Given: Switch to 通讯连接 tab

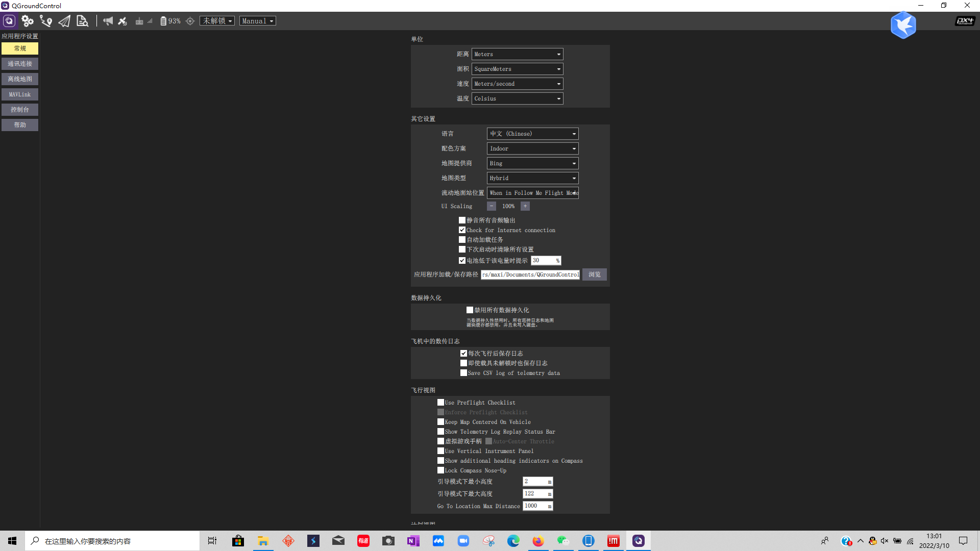Looking at the screenshot, I should (20, 63).
